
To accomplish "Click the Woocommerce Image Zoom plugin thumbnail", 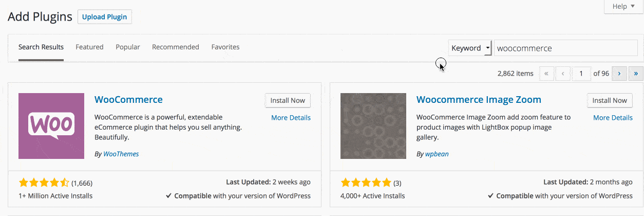I will [x=373, y=126].
